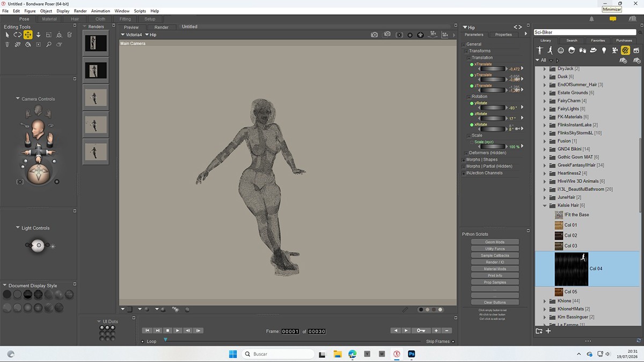Viewport: 644px width, 362px height.
Task: Click the timeline scrubber marker
Action: [165, 339]
